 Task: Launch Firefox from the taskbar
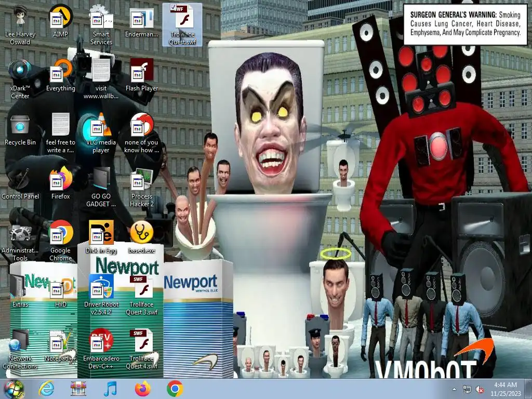142,389
